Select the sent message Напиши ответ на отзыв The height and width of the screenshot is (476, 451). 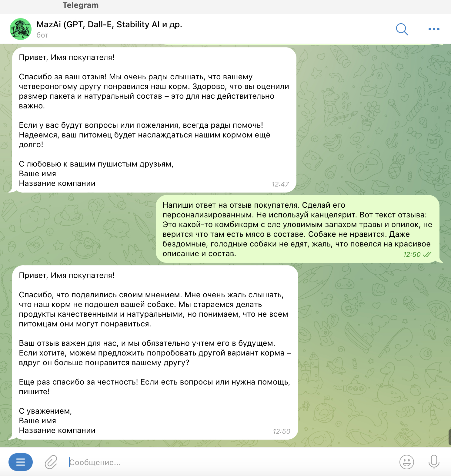pos(298,229)
